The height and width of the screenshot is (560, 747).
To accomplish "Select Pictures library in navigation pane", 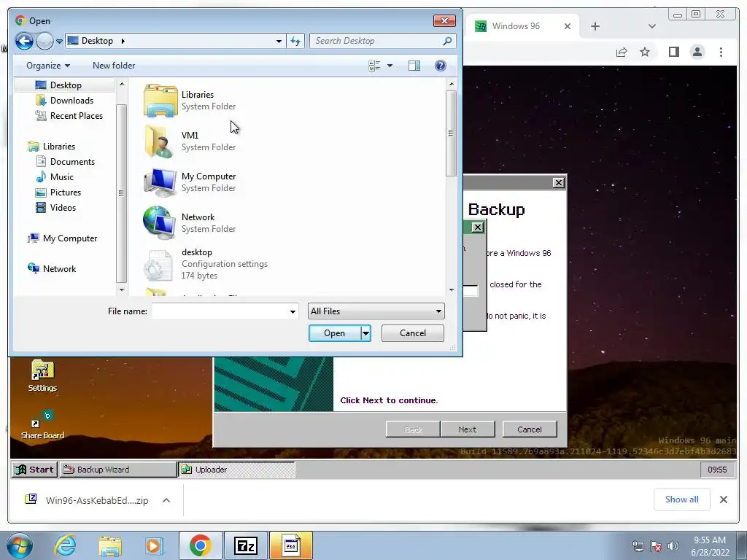I will coord(65,192).
